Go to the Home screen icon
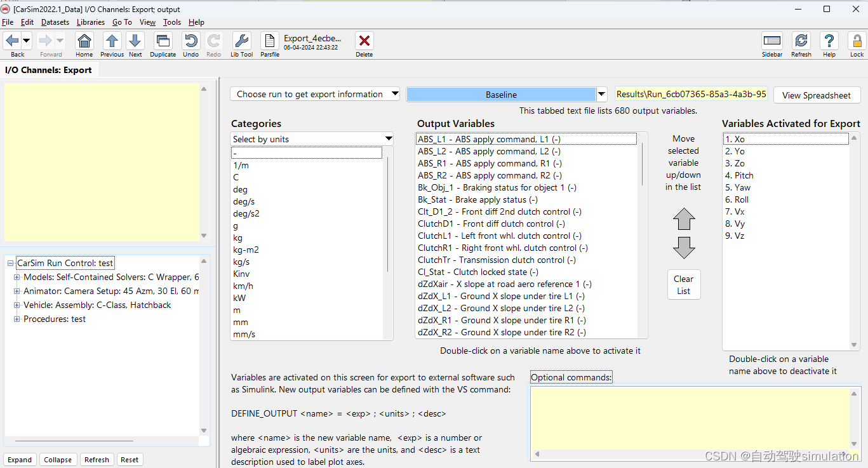This screenshot has height=468, width=868. point(84,41)
